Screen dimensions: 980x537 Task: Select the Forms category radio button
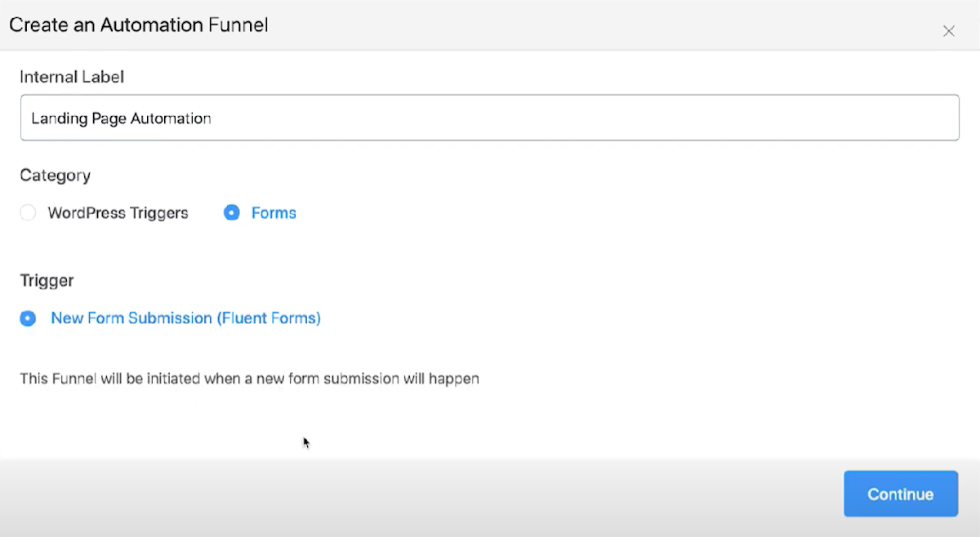pos(231,213)
